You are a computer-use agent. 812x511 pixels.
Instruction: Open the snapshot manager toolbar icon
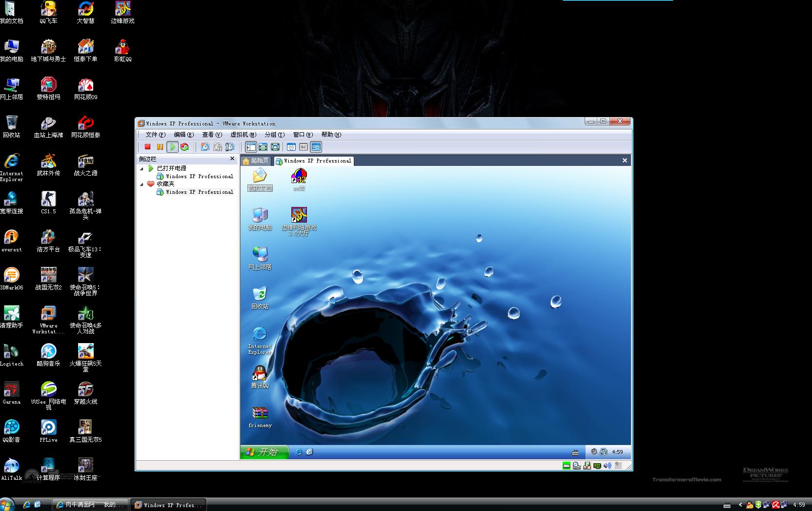click(x=230, y=147)
